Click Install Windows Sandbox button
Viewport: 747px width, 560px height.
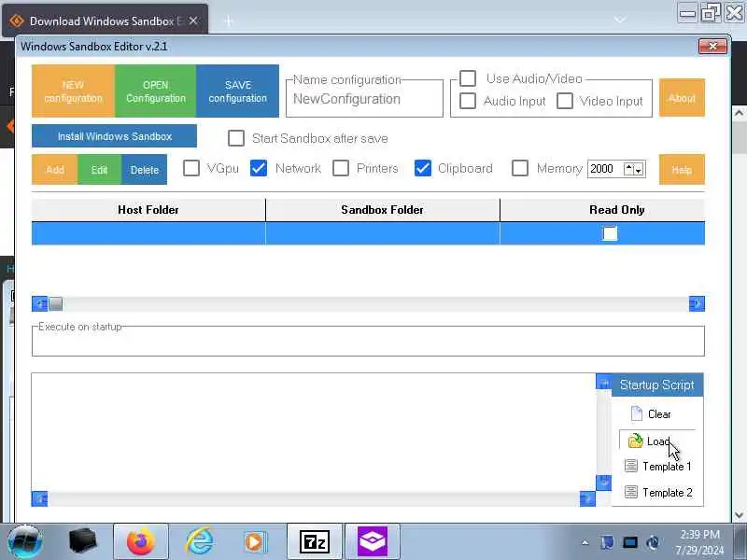click(114, 136)
